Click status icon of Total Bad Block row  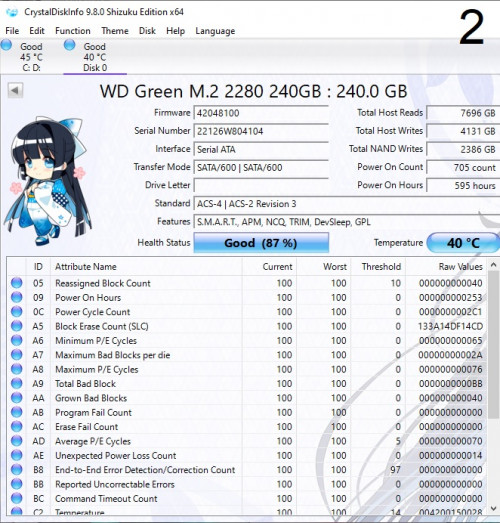coord(16,383)
